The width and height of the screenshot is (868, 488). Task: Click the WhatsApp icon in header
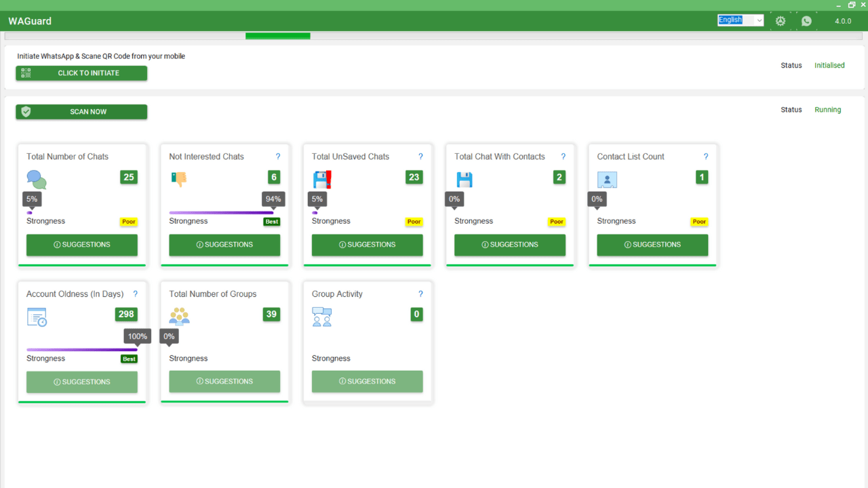pyautogui.click(x=806, y=21)
